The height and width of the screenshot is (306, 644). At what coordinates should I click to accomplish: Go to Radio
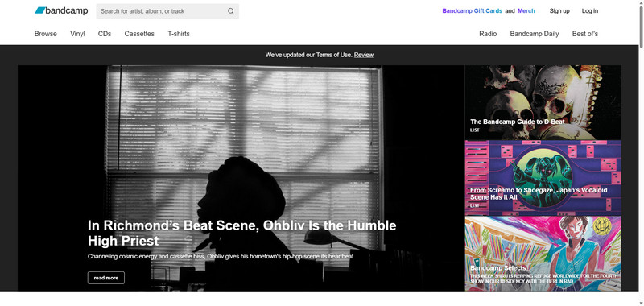click(488, 34)
